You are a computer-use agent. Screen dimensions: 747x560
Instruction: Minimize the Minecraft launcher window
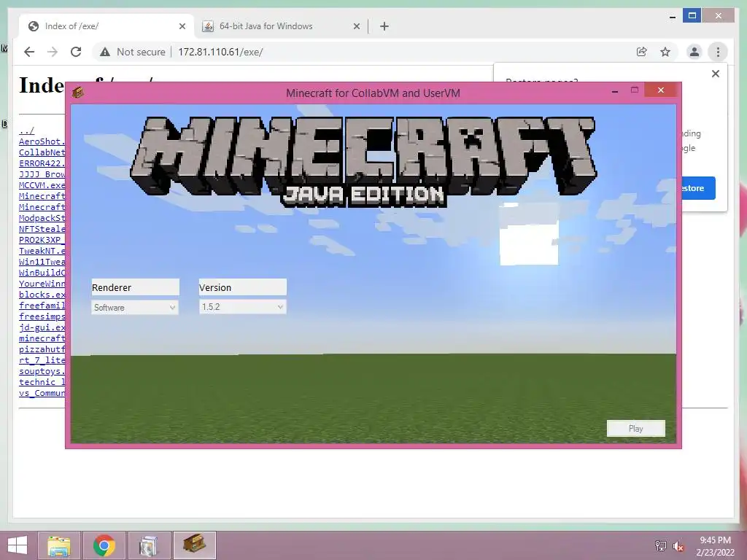pos(615,90)
